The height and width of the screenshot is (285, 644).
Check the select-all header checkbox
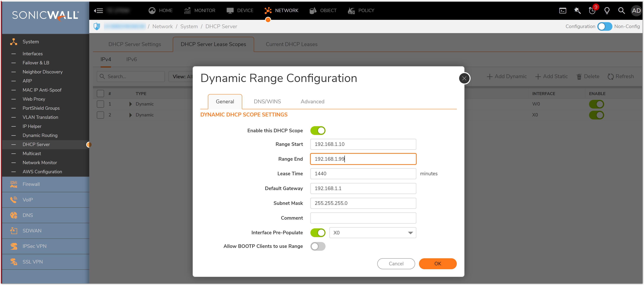[x=100, y=93]
